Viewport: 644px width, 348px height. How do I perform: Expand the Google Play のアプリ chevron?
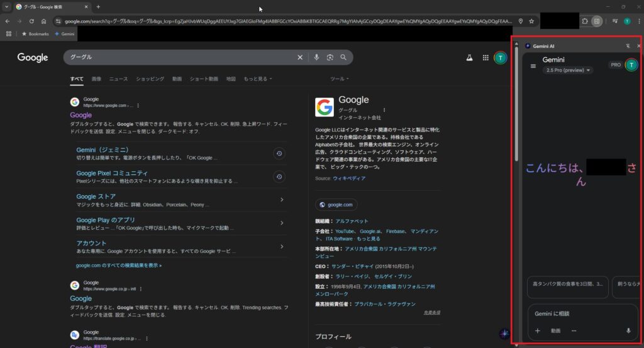[282, 223]
